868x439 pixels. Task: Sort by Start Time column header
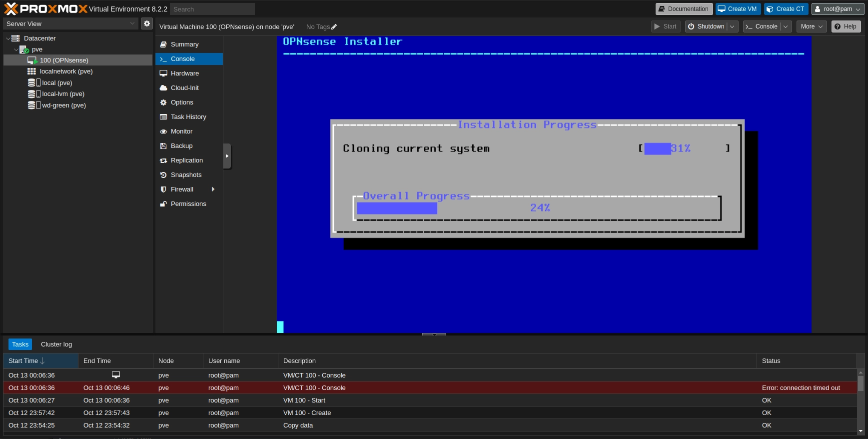tap(40, 361)
